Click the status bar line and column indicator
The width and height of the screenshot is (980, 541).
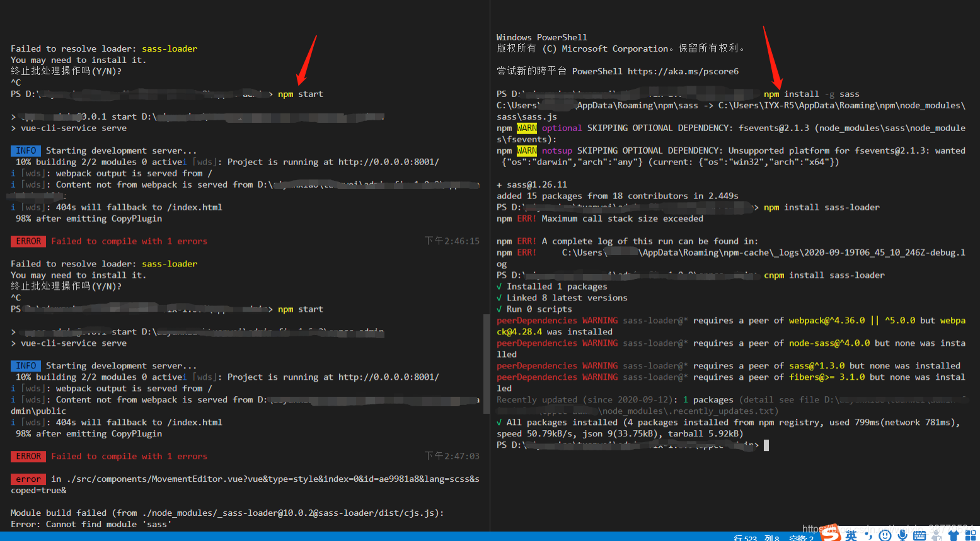[x=756, y=538]
